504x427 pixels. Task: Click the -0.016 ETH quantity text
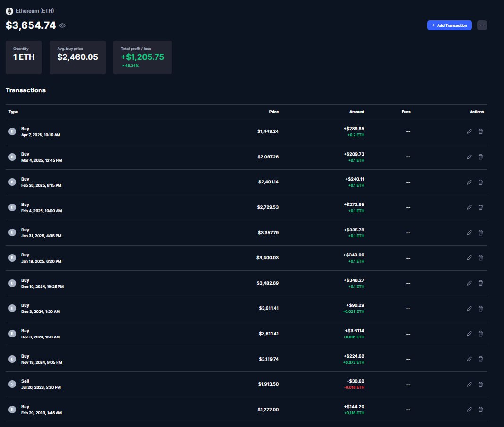[354, 387]
